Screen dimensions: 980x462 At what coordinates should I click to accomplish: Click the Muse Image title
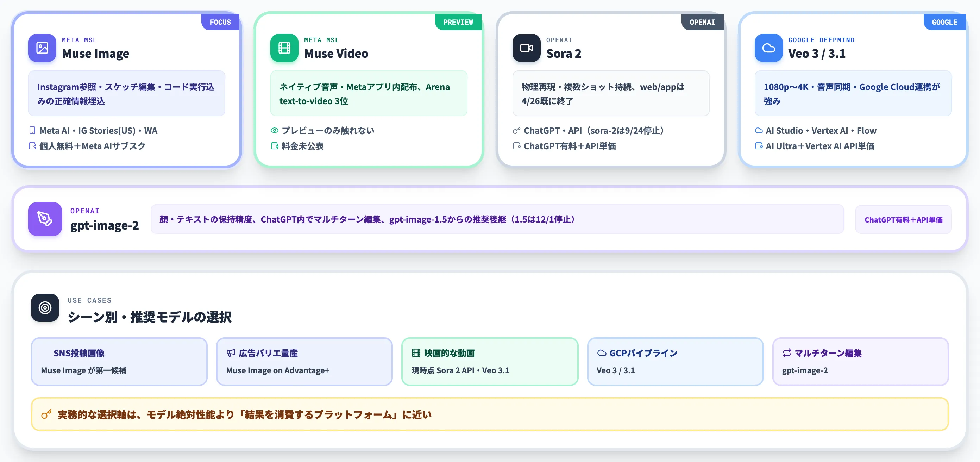[95, 54]
